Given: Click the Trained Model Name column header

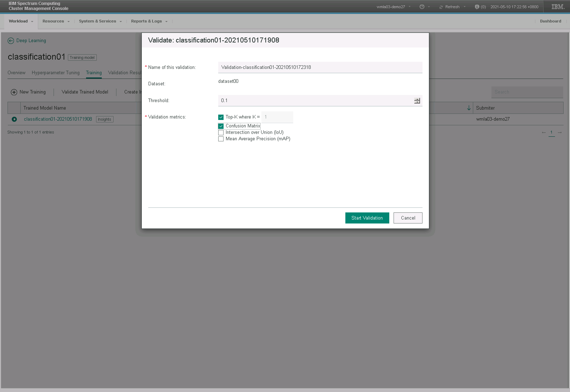Looking at the screenshot, I should point(45,108).
